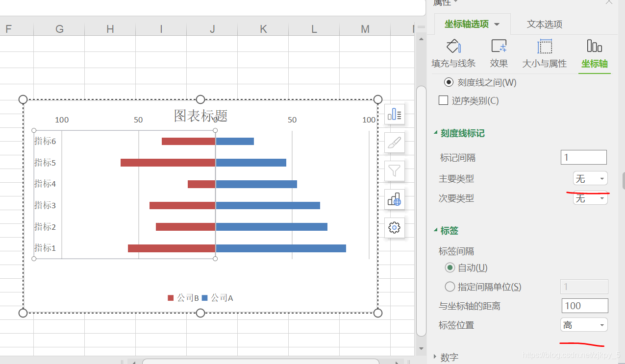Click the chart title 图表标题
This screenshot has width=625, height=364.
[200, 116]
